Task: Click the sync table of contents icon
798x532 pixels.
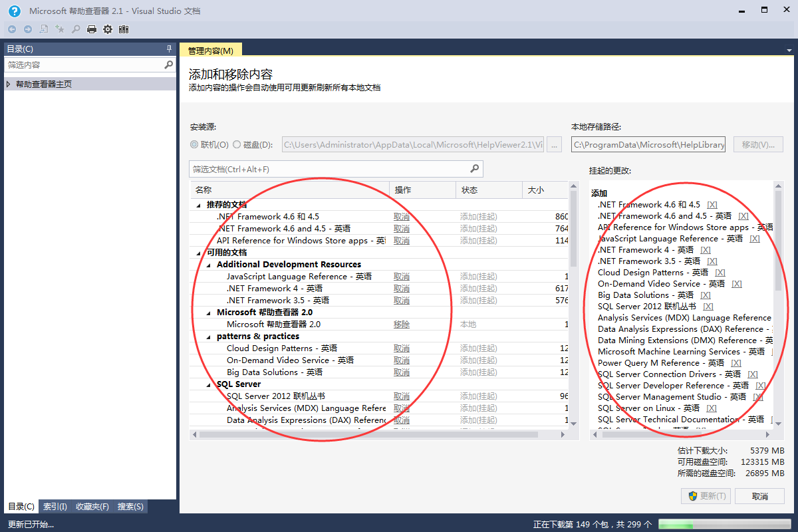Action: pyautogui.click(x=44, y=29)
